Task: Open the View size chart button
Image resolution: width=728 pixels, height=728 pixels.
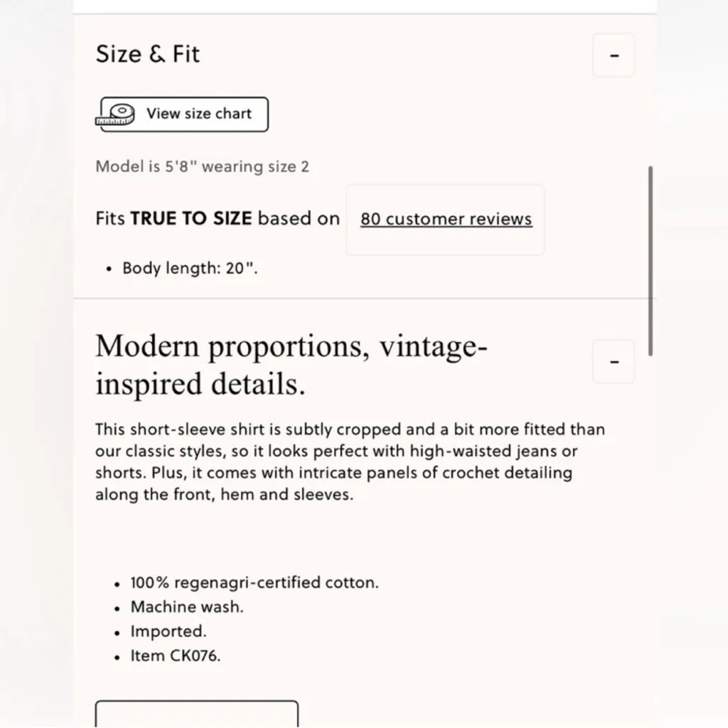Action: point(184,114)
